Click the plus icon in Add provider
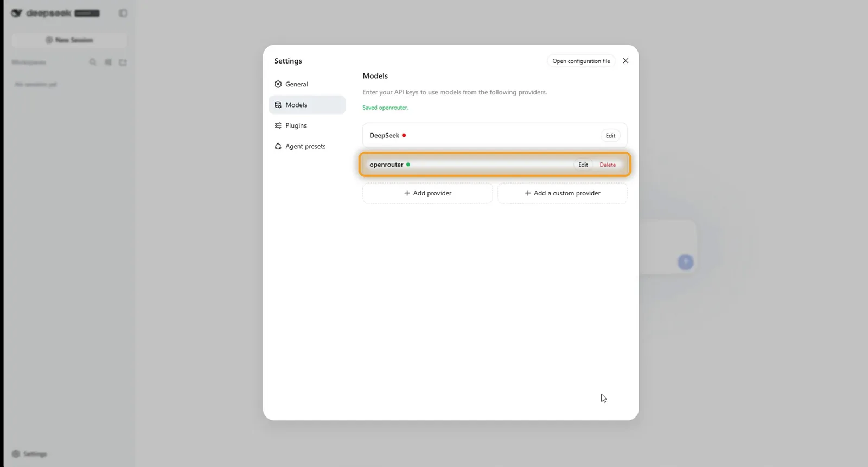This screenshot has width=868, height=467. point(407,193)
